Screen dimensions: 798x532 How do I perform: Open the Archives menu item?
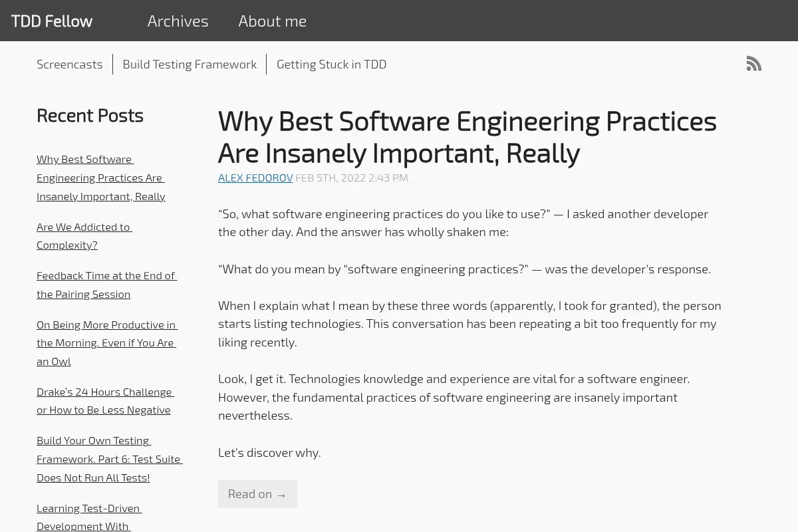click(178, 21)
